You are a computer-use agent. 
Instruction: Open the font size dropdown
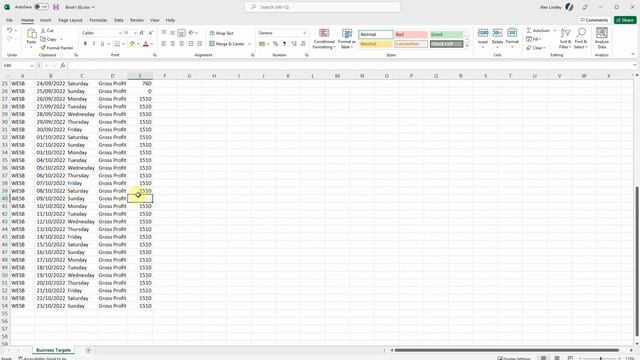(135, 33)
